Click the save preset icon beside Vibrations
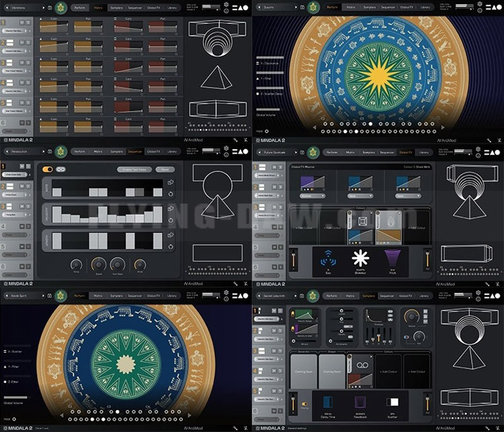504x432 pixels. pyautogui.click(x=50, y=7)
